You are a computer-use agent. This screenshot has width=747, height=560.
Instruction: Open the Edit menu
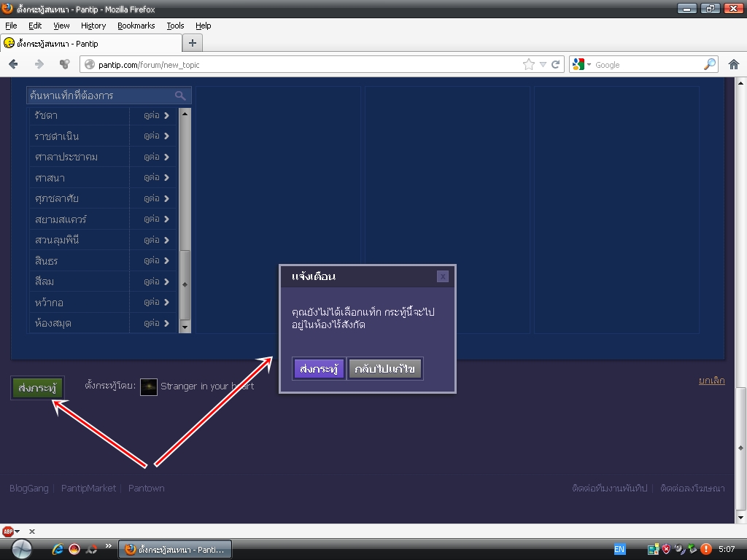click(x=35, y=26)
